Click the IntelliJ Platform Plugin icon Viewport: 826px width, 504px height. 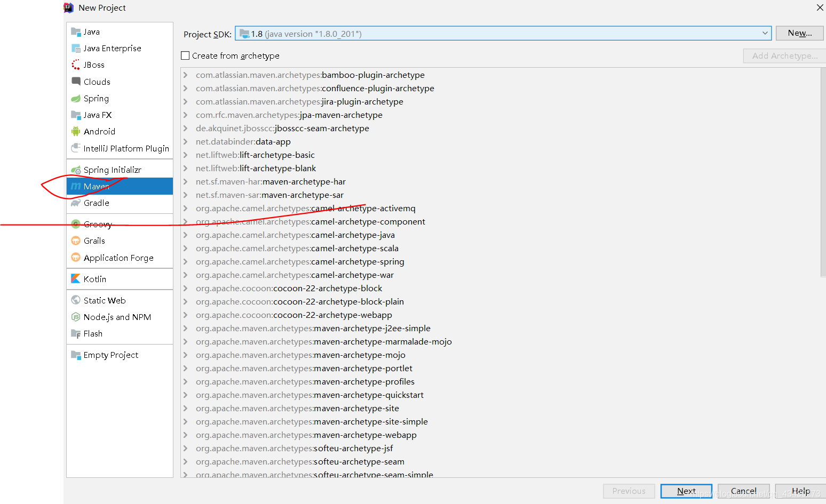76,148
